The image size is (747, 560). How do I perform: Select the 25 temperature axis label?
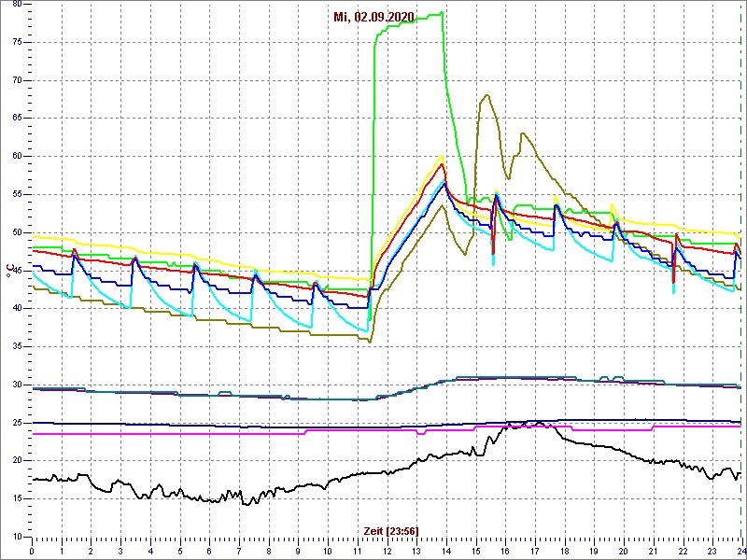16,423
